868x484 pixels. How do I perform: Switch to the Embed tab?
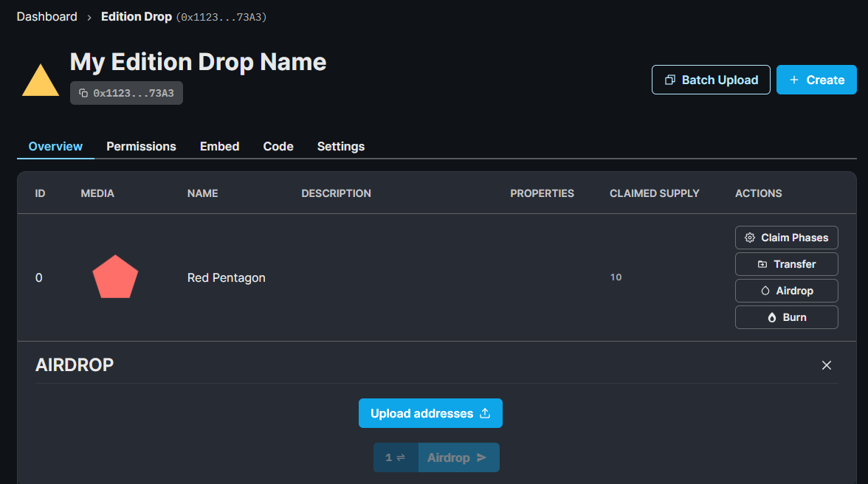(x=219, y=146)
